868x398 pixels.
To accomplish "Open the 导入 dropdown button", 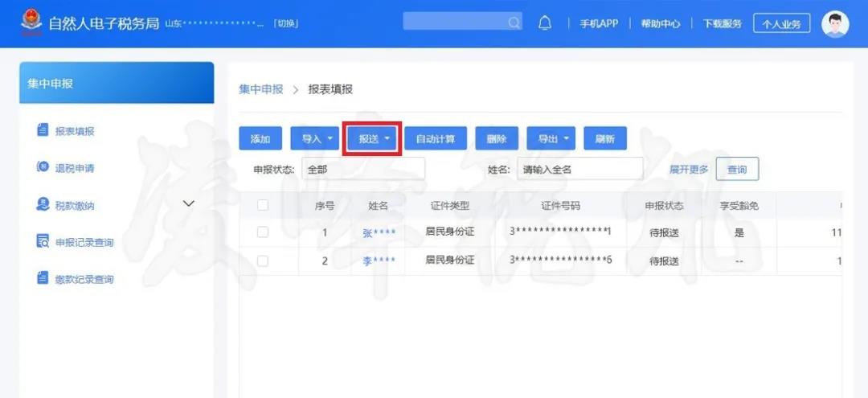I will (314, 138).
